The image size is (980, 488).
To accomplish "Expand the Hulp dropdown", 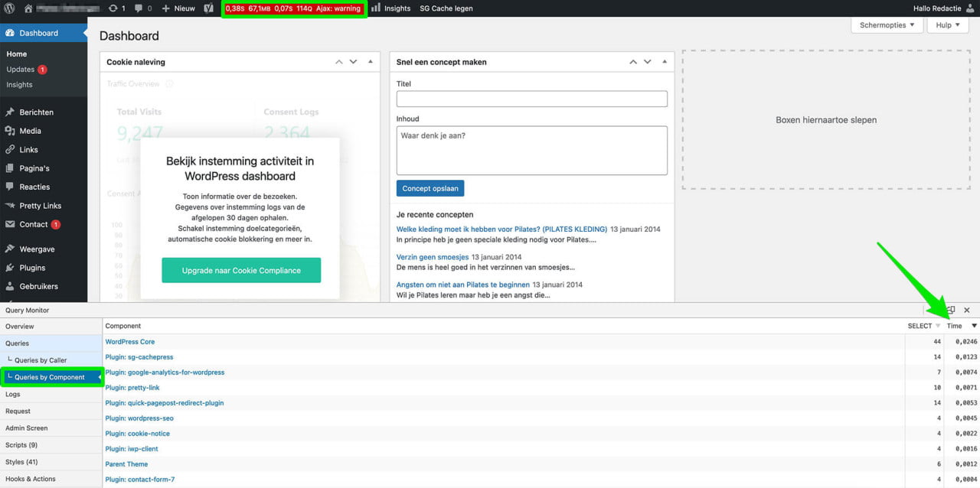I will coord(947,24).
